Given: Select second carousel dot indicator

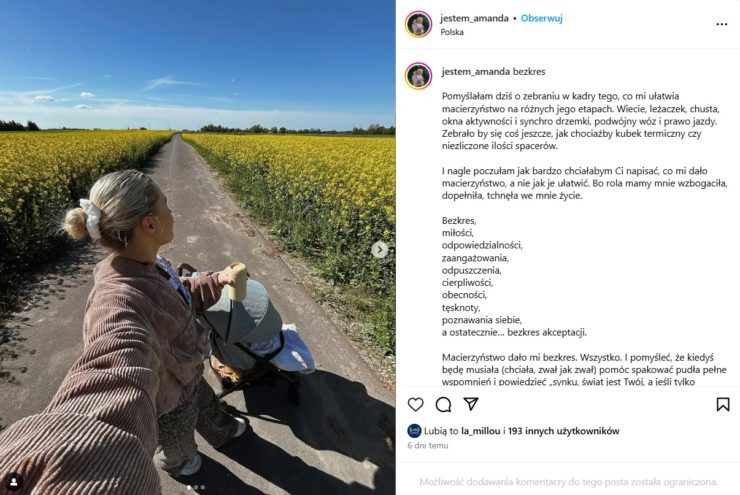Looking at the screenshot, I should click(x=196, y=487).
